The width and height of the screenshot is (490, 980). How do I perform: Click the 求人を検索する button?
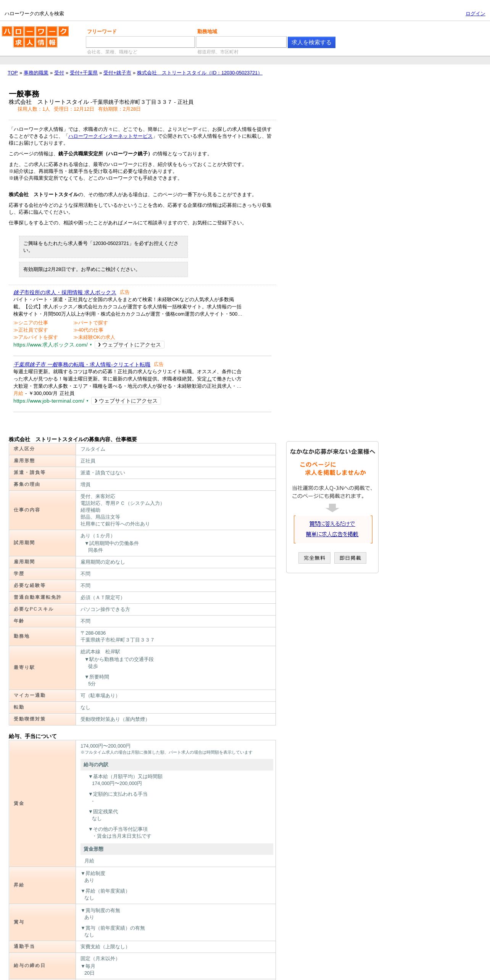point(311,42)
